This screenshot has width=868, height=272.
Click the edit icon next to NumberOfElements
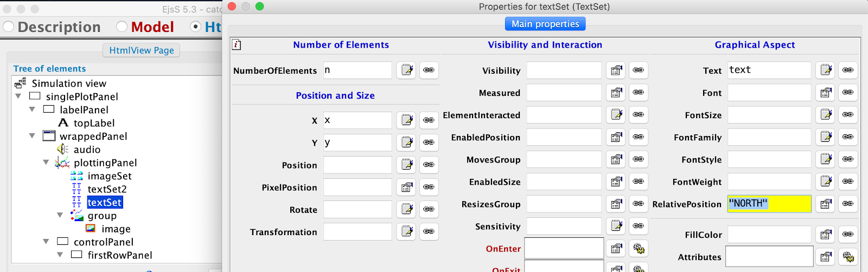[406, 70]
